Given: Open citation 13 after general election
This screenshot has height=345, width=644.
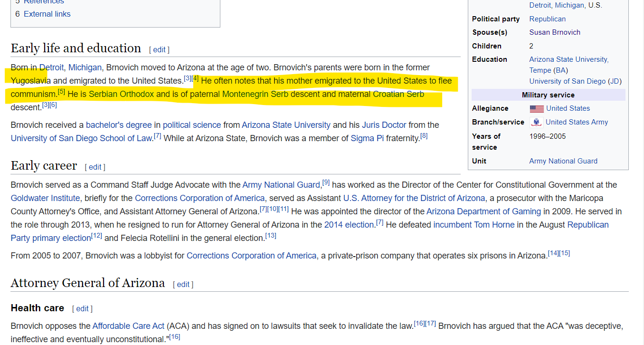Looking at the screenshot, I should [271, 235].
